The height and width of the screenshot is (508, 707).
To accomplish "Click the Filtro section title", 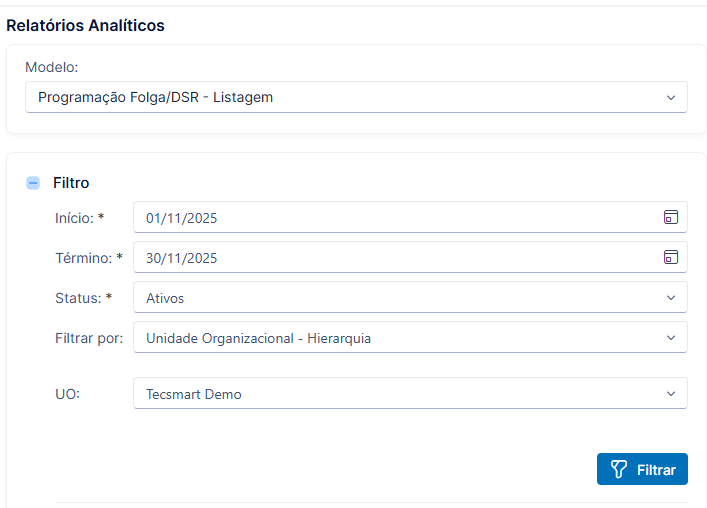I will 71,183.
